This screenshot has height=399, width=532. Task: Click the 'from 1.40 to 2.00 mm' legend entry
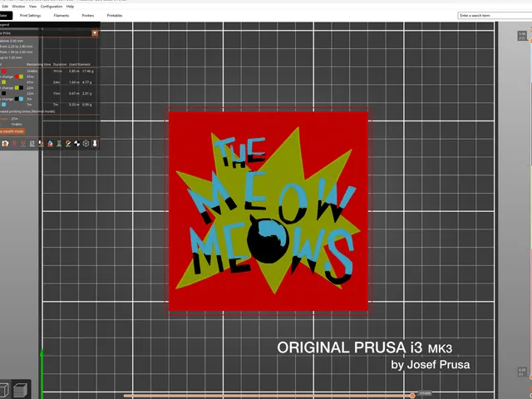[17, 52]
